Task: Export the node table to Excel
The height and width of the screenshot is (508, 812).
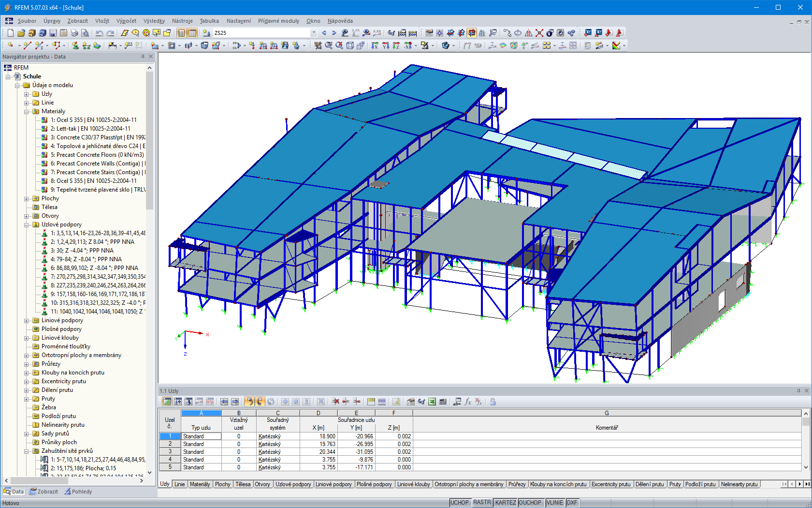Action: point(432,402)
